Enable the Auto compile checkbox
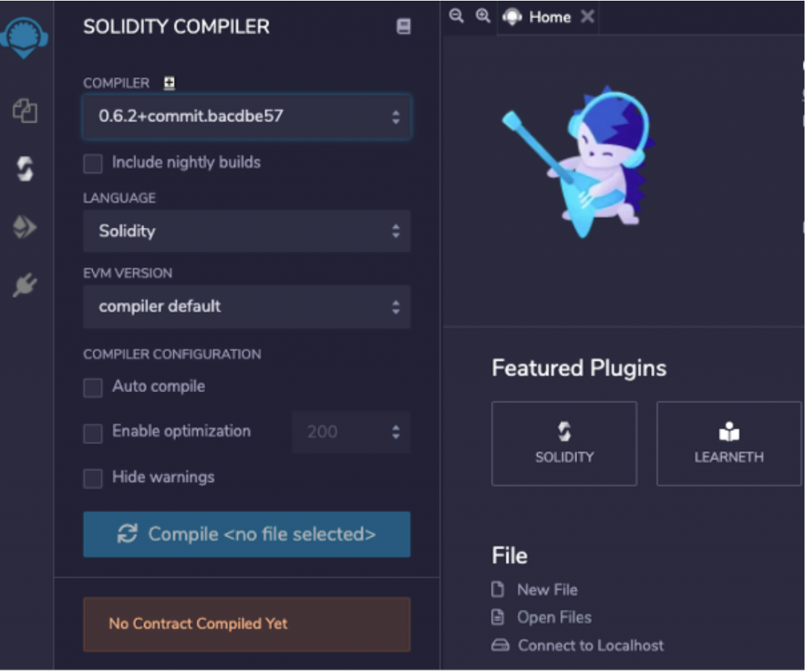 coord(93,388)
